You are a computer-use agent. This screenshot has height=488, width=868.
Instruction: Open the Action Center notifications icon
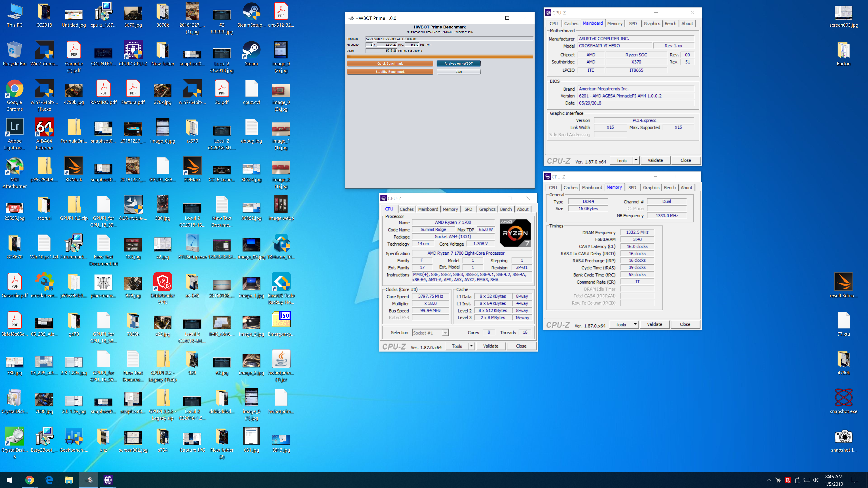coord(854,480)
